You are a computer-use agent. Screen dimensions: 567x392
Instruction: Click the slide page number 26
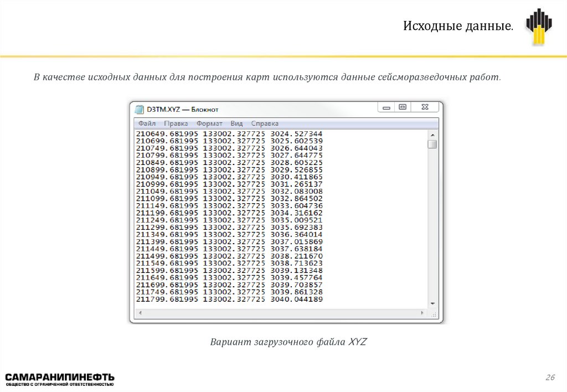click(550, 377)
